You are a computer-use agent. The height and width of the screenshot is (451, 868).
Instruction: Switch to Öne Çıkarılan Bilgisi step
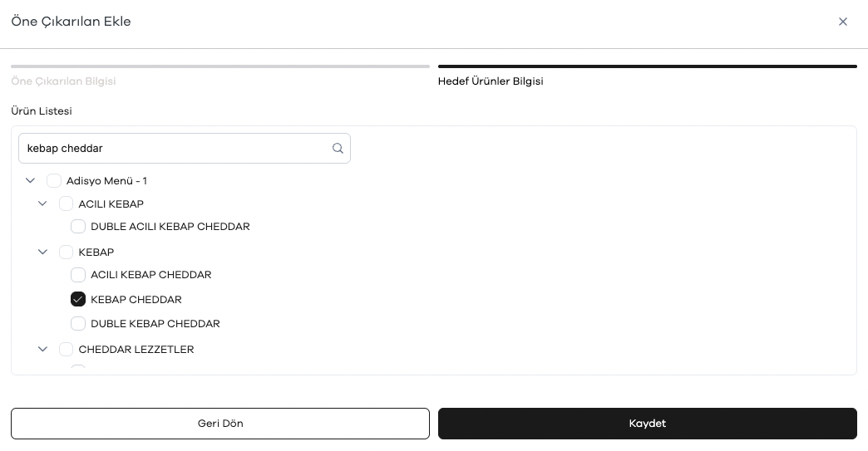[x=64, y=81]
